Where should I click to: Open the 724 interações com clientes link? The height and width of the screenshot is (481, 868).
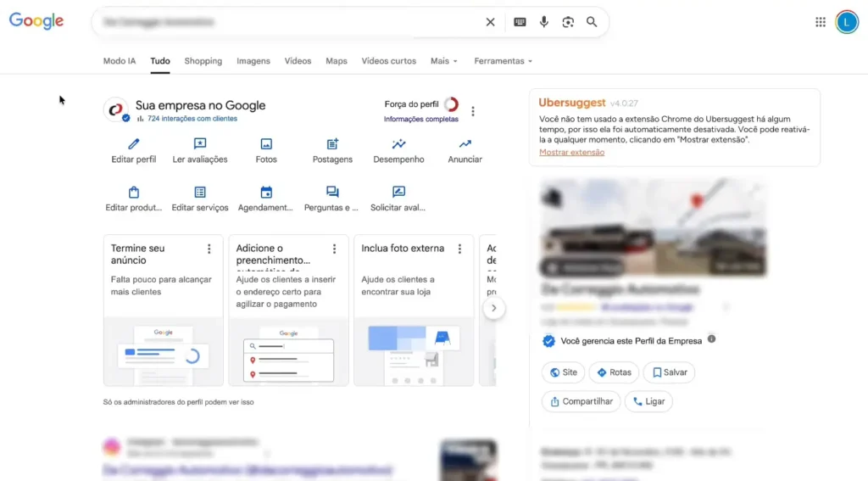point(192,119)
